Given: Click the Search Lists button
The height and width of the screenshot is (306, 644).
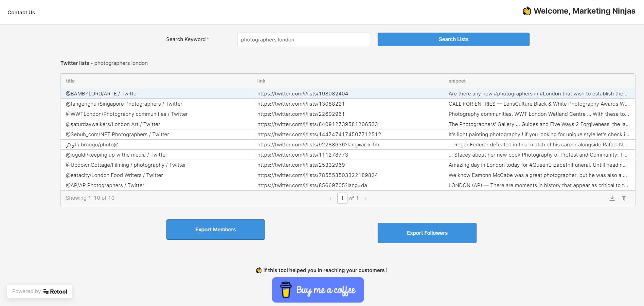Looking at the screenshot, I should pos(453,39).
